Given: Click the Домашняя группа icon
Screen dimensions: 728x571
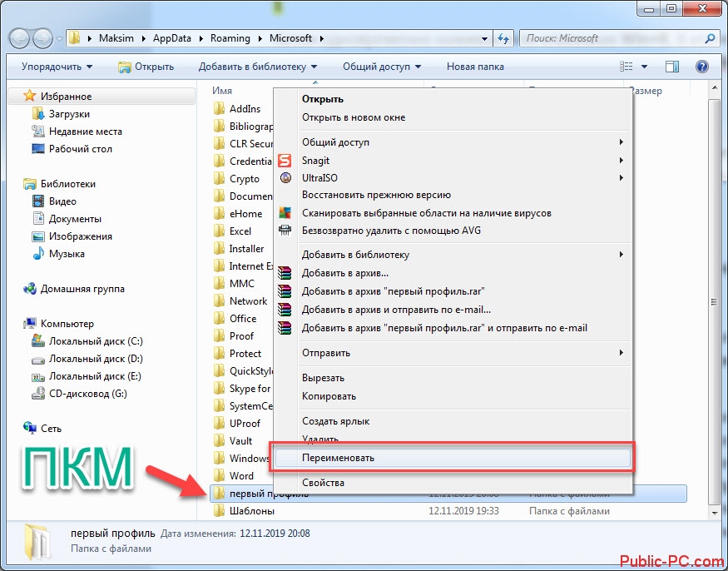Looking at the screenshot, I should [29, 289].
